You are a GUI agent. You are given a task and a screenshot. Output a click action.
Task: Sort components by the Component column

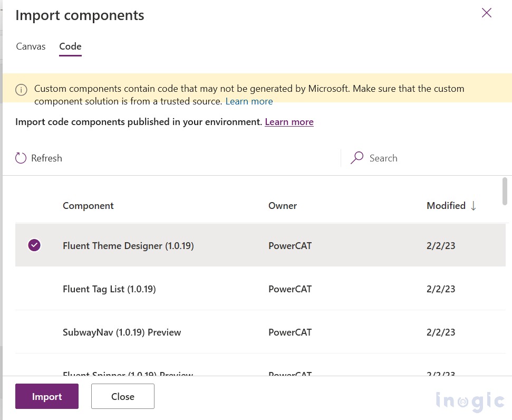(88, 206)
